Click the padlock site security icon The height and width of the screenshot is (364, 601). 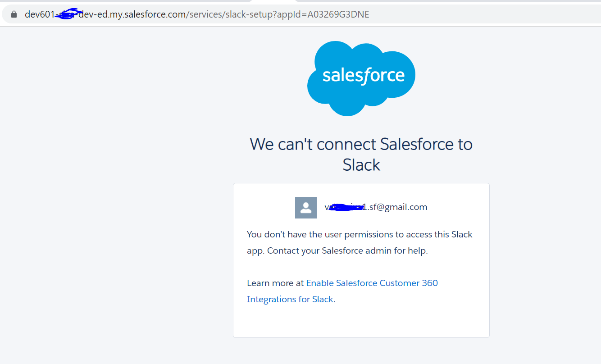pyautogui.click(x=14, y=14)
